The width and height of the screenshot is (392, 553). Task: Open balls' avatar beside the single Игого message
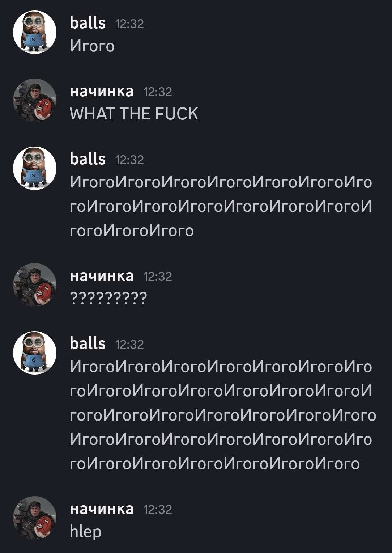[x=35, y=32]
